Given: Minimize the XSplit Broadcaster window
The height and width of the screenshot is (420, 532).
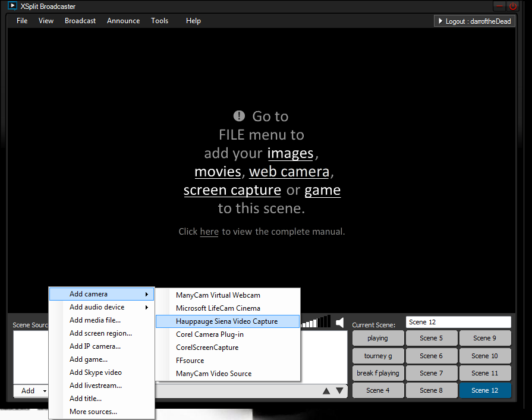Looking at the screenshot, I should coord(499,6).
